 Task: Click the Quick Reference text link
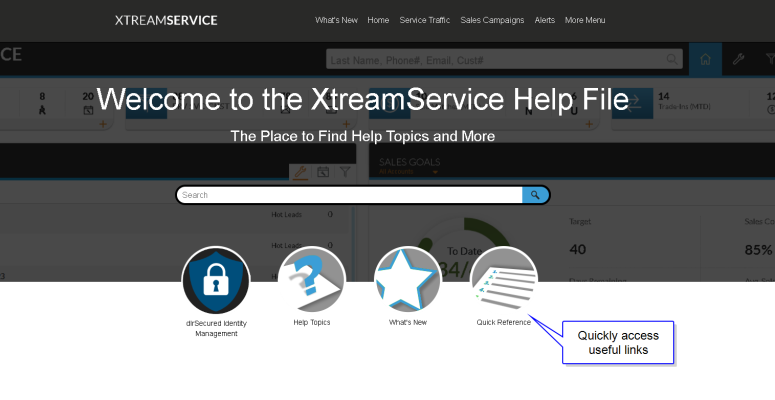[504, 323]
